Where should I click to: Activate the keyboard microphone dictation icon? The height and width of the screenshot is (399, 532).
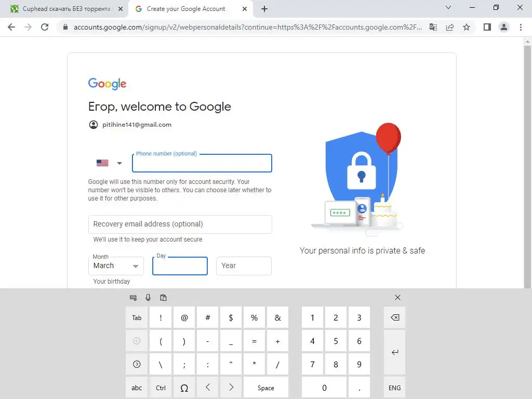click(x=148, y=298)
